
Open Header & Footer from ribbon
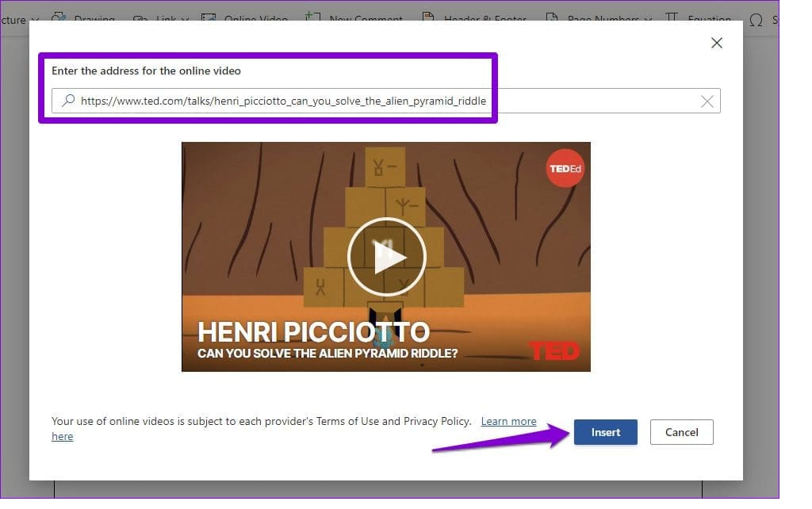coord(428,19)
